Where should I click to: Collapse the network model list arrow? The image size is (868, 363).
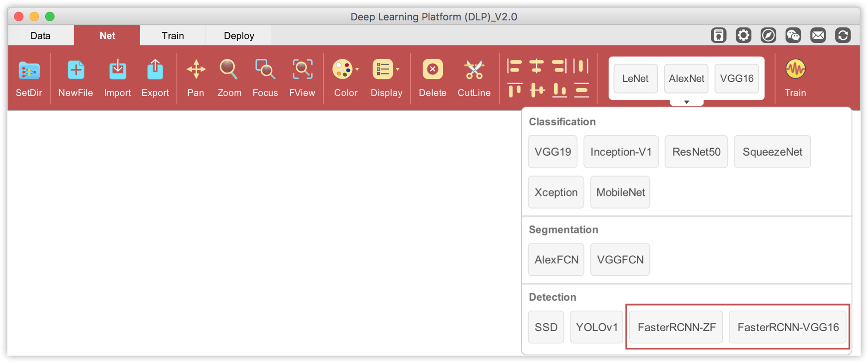(686, 102)
